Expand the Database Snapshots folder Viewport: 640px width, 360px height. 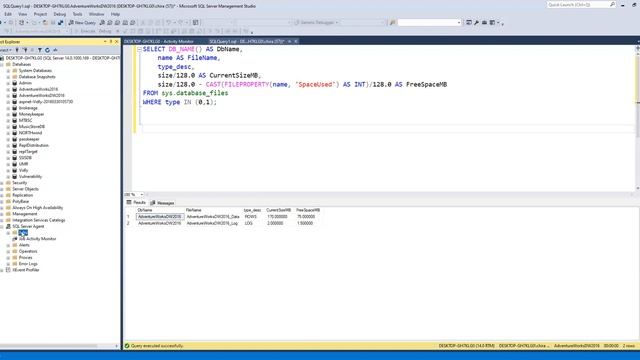pos(8,77)
